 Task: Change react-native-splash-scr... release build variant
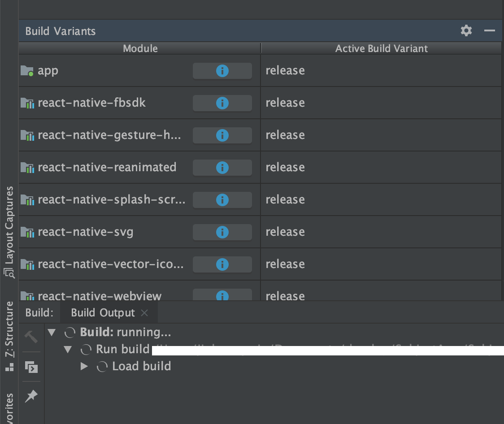tap(381, 200)
